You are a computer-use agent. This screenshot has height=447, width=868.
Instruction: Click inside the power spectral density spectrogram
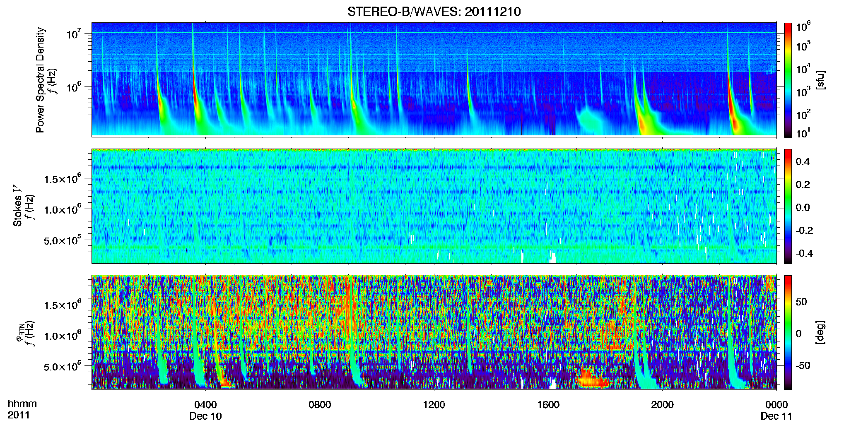coord(434,79)
